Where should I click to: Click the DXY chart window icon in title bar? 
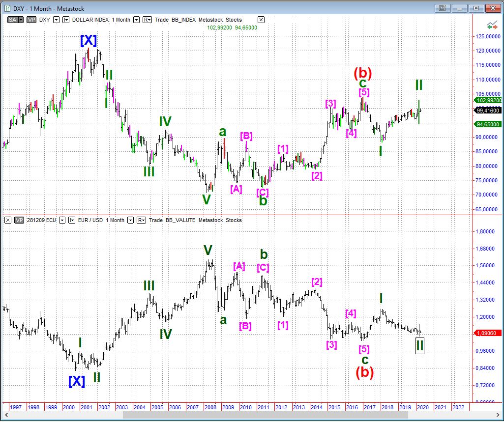click(7, 9)
